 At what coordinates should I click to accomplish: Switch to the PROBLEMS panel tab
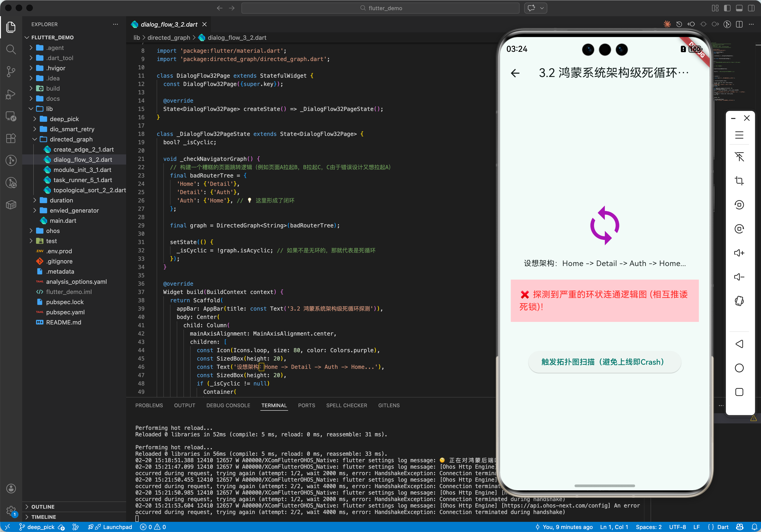coord(149,405)
